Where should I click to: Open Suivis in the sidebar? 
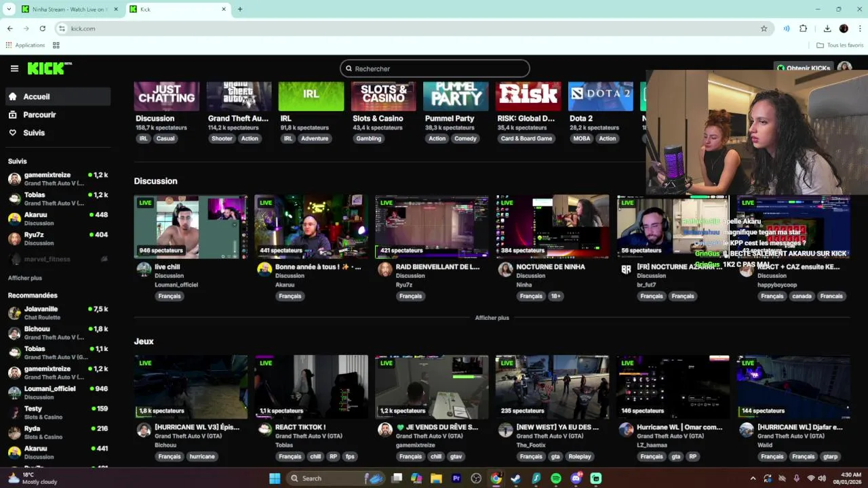coord(58,133)
